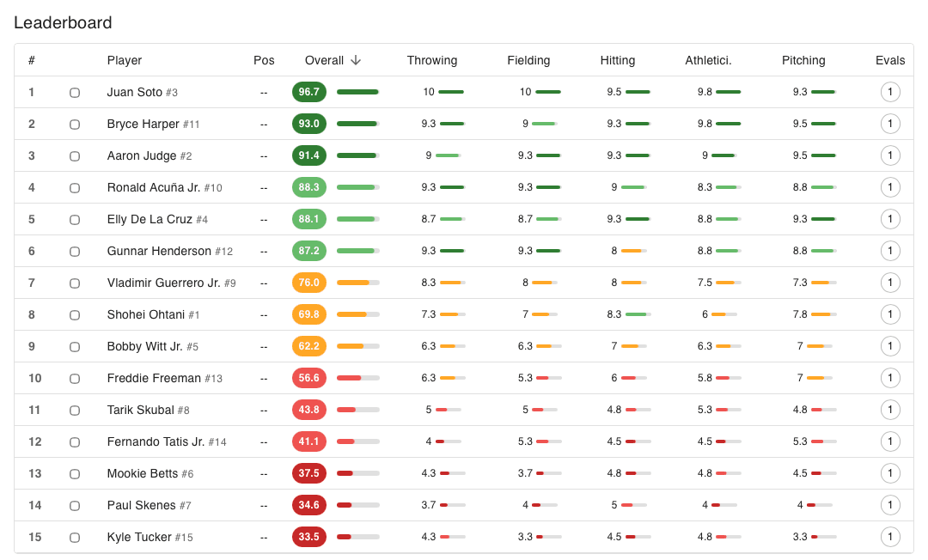Sort by the Pitching column header
Image resolution: width=928 pixels, height=560 pixels.
click(803, 60)
